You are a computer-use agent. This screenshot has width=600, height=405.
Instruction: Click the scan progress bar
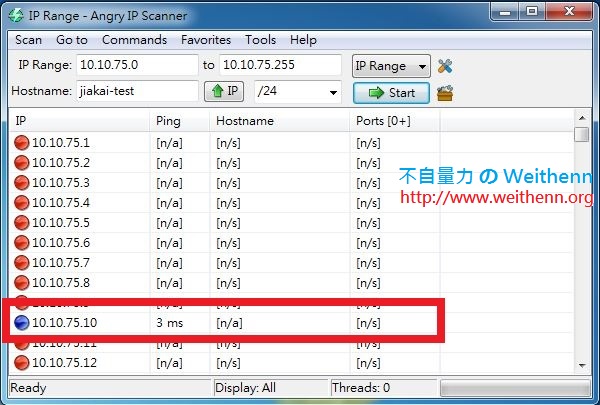[x=515, y=388]
